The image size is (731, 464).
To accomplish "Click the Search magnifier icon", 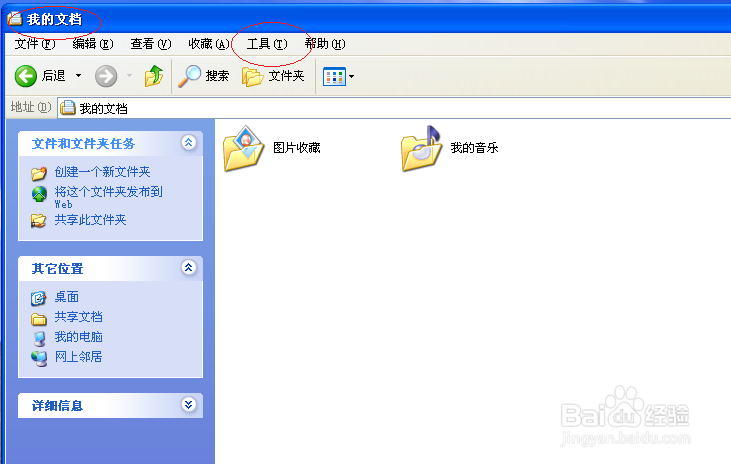I will pos(190,76).
